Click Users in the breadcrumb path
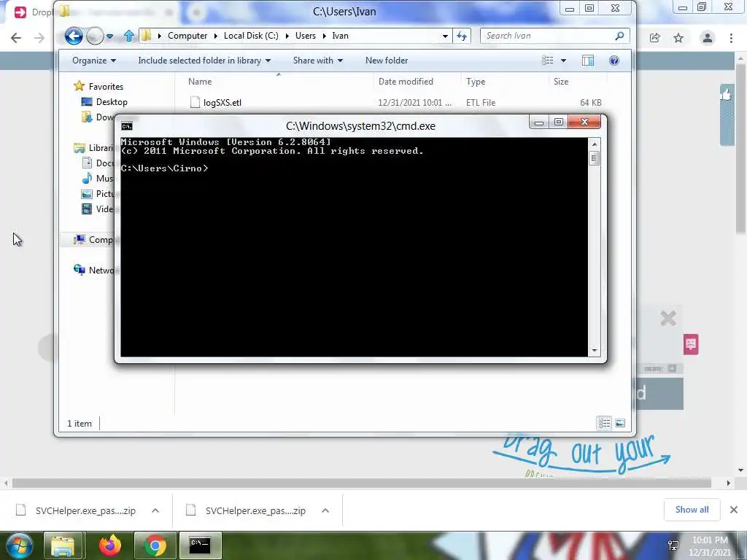747x560 pixels. (306, 36)
